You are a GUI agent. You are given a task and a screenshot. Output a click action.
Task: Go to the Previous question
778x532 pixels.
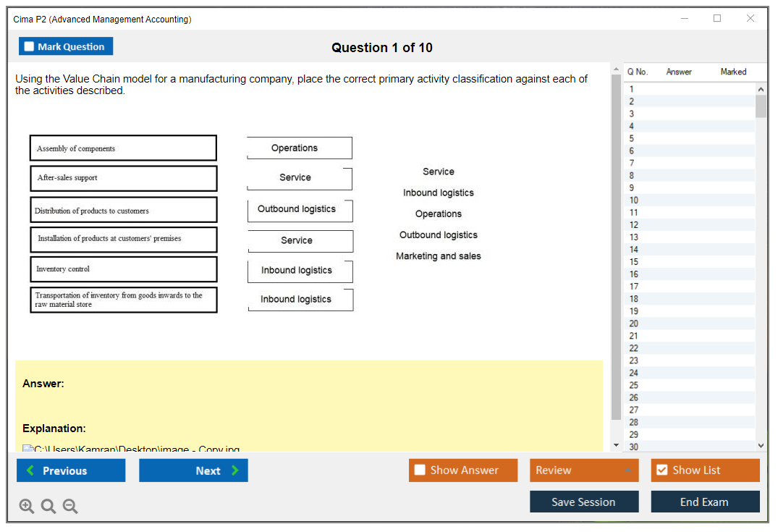(x=71, y=470)
